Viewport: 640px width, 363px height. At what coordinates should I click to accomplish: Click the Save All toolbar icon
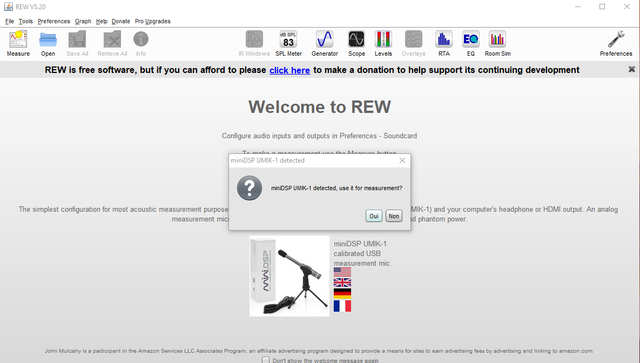(x=77, y=43)
